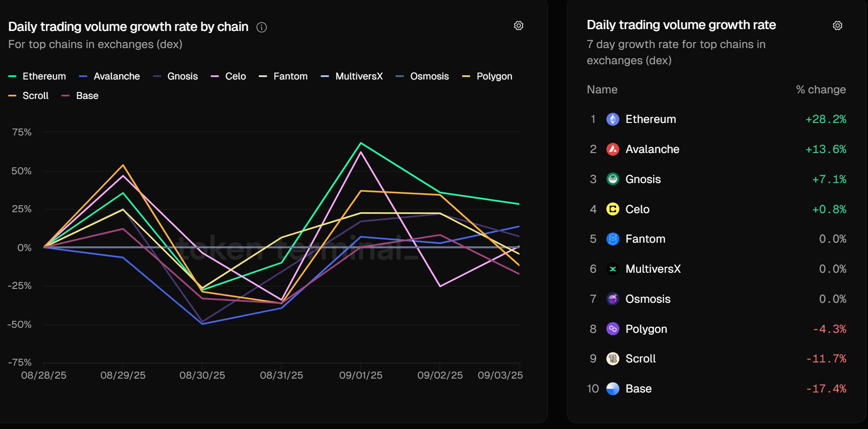
Task: Open Gnosis row name in table
Action: (643, 179)
